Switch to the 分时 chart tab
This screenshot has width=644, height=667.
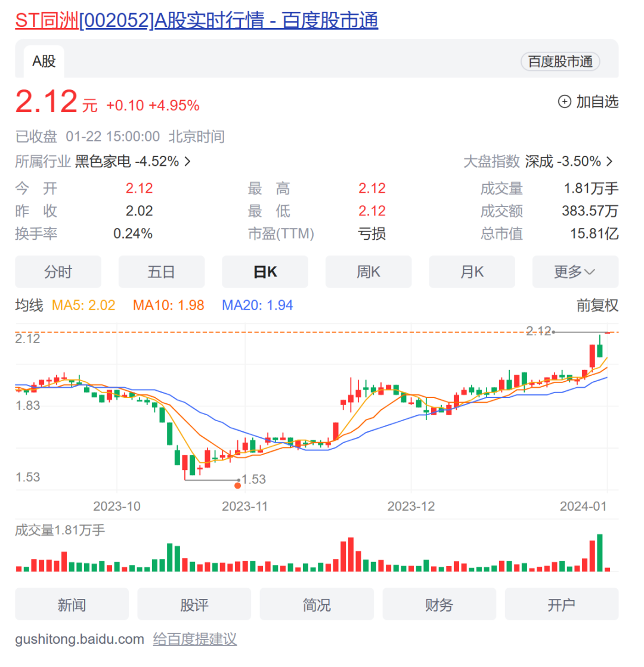click(x=58, y=272)
